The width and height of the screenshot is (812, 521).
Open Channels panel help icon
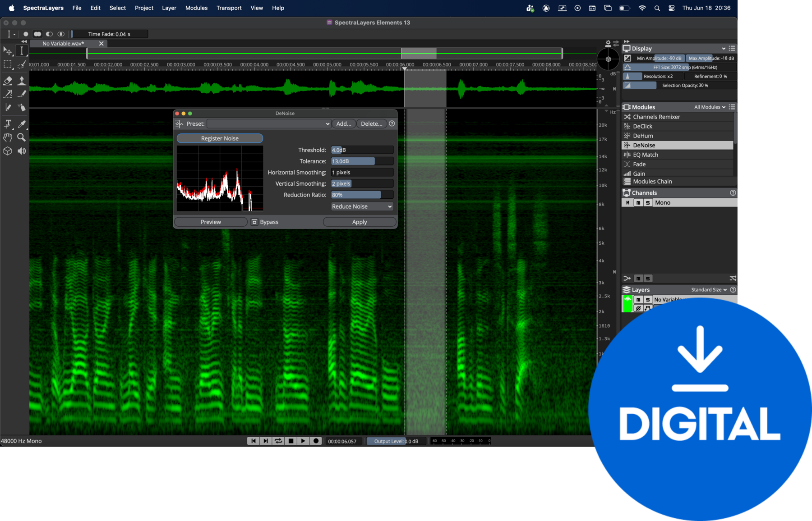733,193
